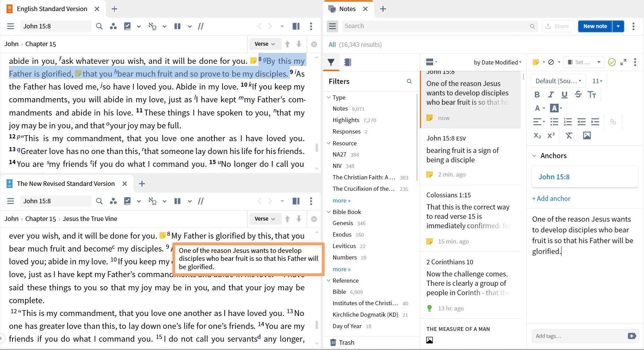Switch to The New Revised Standard Version tab
This screenshot has height=350, width=644.
click(x=66, y=184)
